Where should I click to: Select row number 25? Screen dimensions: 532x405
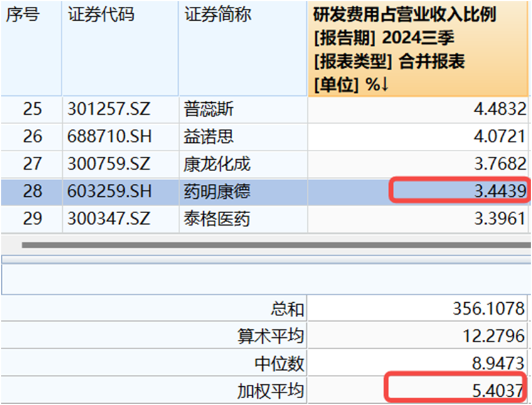(31, 110)
